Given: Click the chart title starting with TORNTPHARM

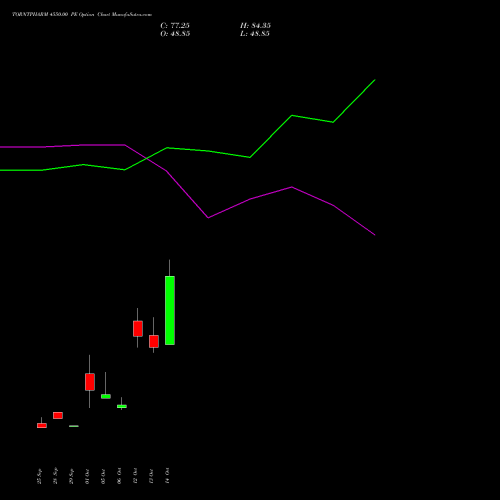Looking at the screenshot, I should click(82, 15).
